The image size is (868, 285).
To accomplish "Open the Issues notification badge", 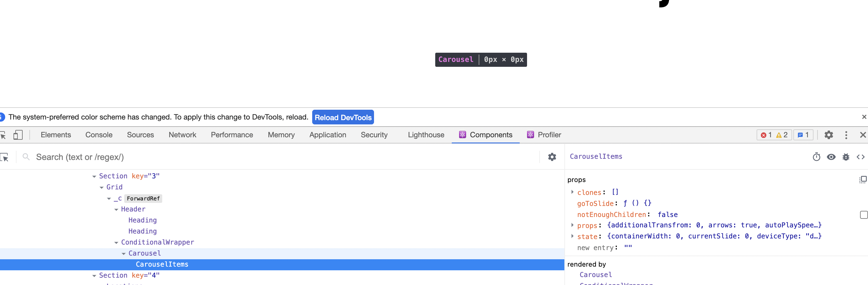I will [x=804, y=135].
